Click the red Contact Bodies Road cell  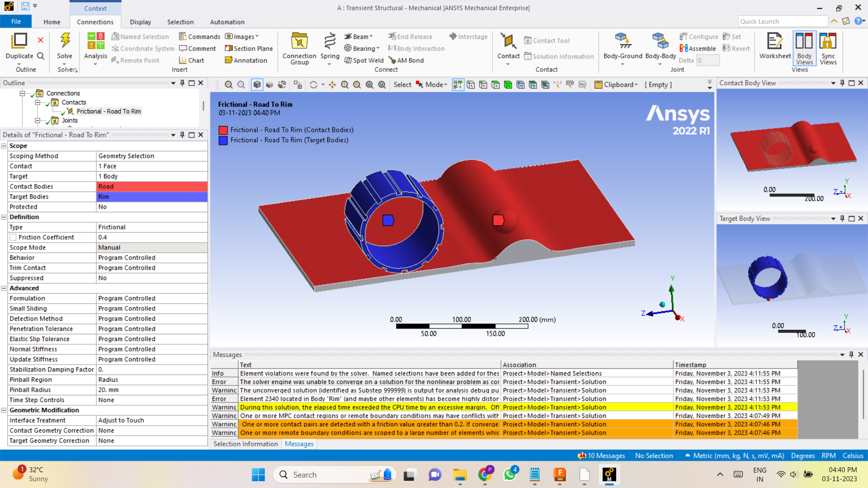pyautogui.click(x=152, y=187)
